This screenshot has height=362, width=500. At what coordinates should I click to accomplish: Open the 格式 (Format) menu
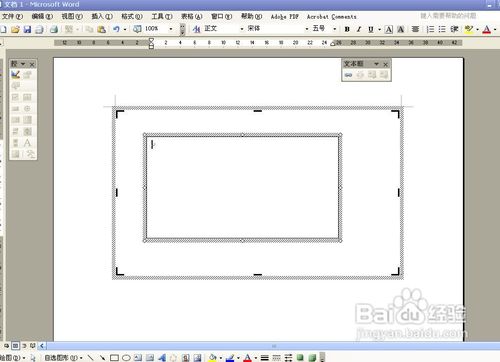coord(132,16)
